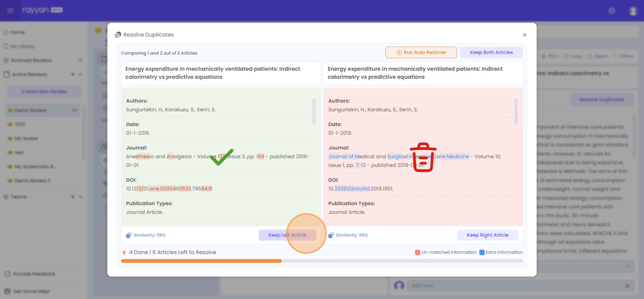The height and width of the screenshot is (299, 644).
Task: Open the lowercase test review
Action: click(19, 152)
